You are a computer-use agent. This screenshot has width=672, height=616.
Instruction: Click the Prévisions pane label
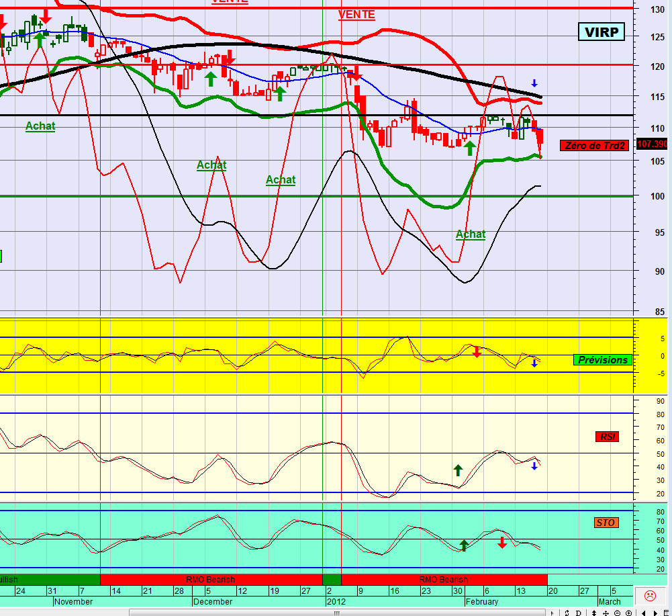click(x=603, y=360)
